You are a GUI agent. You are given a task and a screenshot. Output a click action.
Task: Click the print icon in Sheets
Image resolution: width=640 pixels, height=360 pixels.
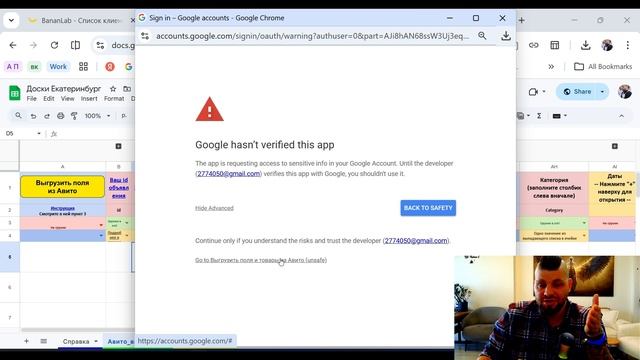pos(60,116)
